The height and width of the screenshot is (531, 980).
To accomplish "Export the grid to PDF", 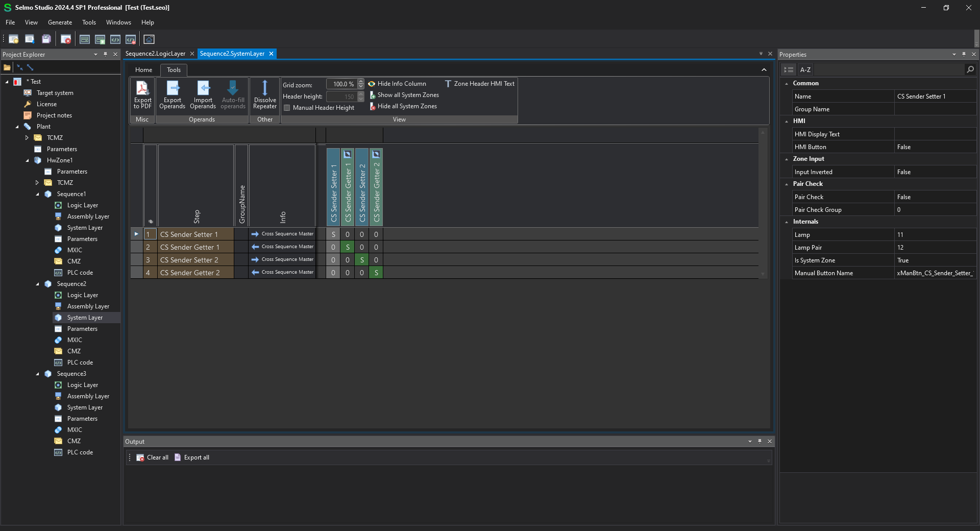I will 142,95.
